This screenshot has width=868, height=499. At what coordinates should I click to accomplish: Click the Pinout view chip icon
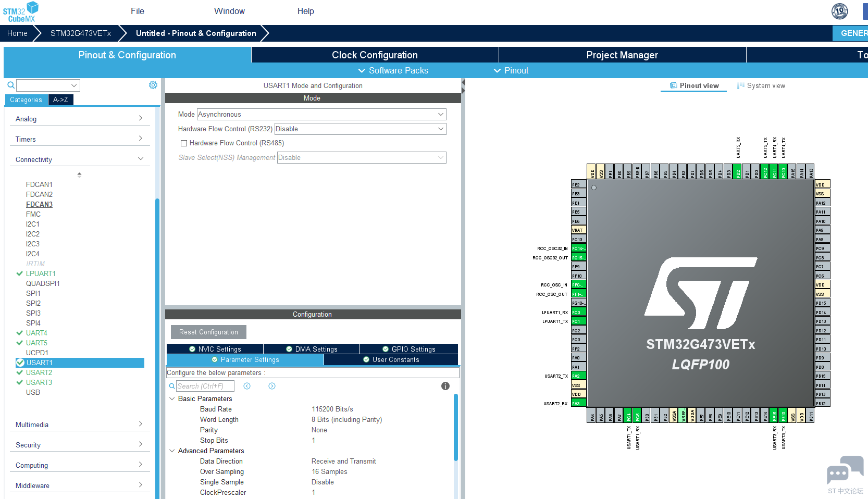674,85
